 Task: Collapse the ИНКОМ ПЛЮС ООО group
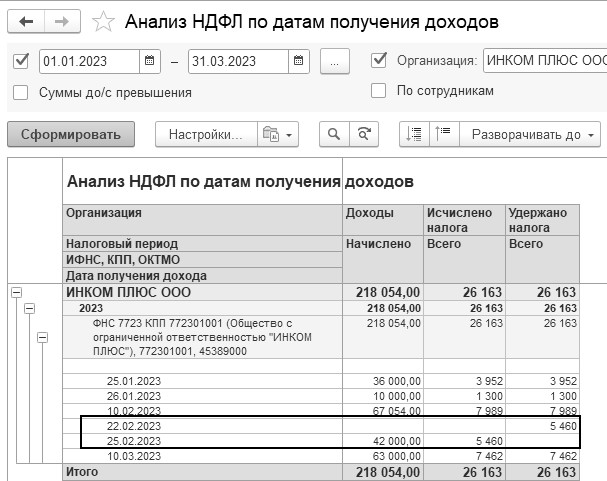point(16,292)
